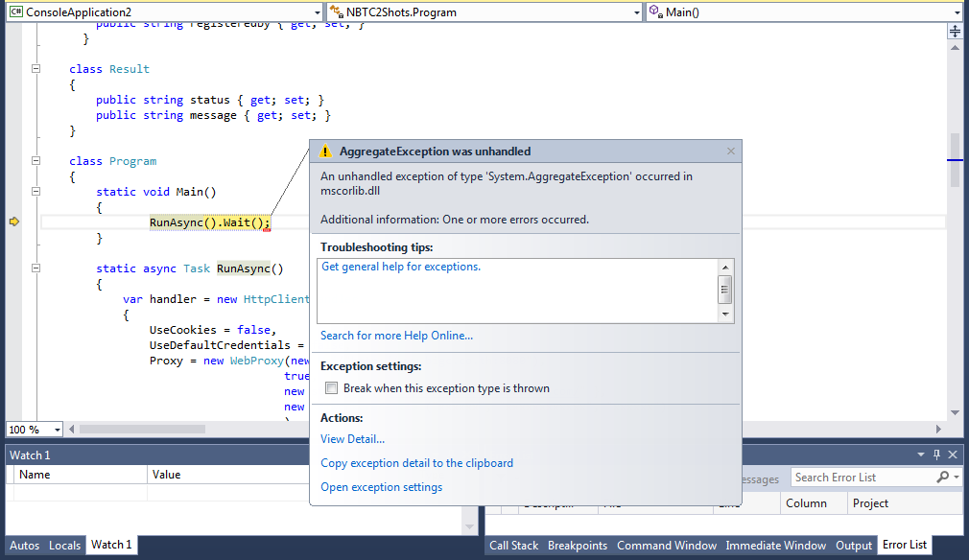969x560 pixels.
Task: Open the Main() member dropdown
Action: point(957,12)
